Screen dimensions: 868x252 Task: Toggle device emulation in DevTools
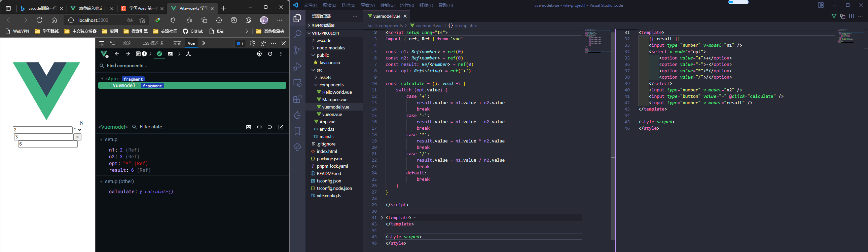[x=113, y=43]
